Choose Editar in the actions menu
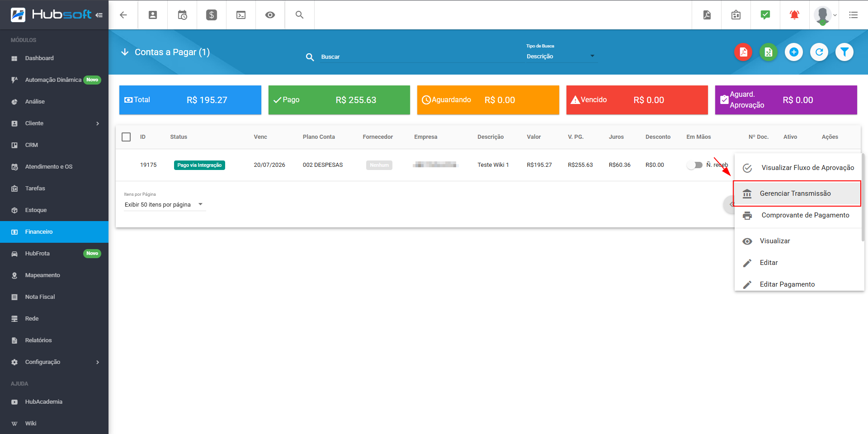This screenshot has width=868, height=434. [x=798, y=263]
